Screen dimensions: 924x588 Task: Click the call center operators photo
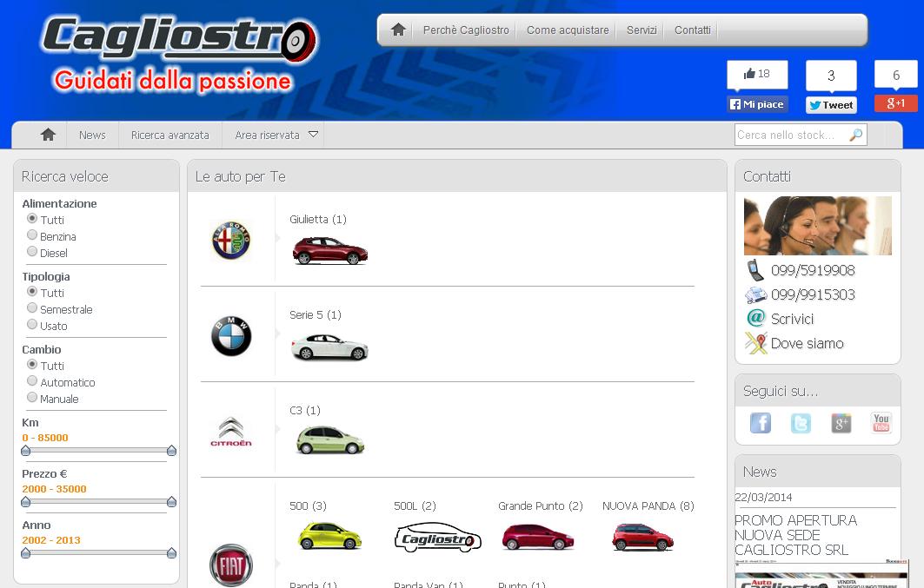point(817,226)
